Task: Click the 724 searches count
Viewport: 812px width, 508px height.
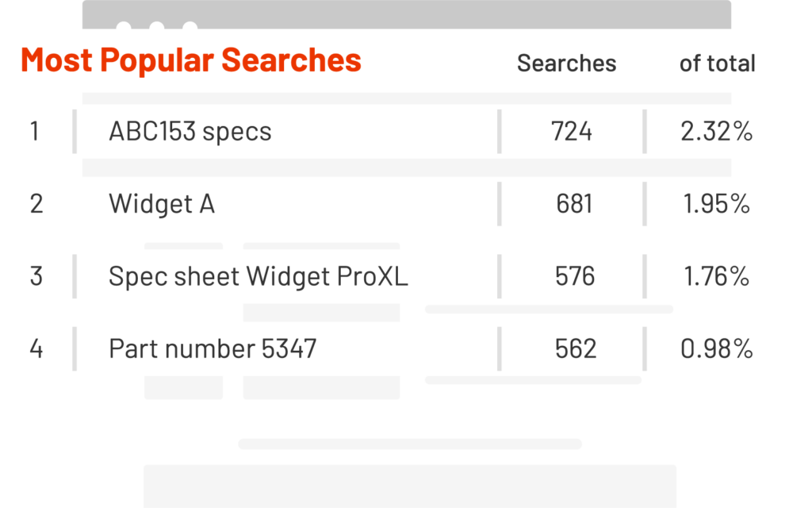Action: click(x=572, y=131)
